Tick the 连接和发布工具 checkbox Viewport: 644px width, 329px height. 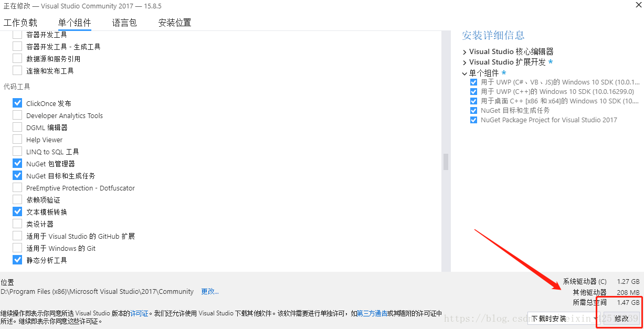(x=17, y=70)
